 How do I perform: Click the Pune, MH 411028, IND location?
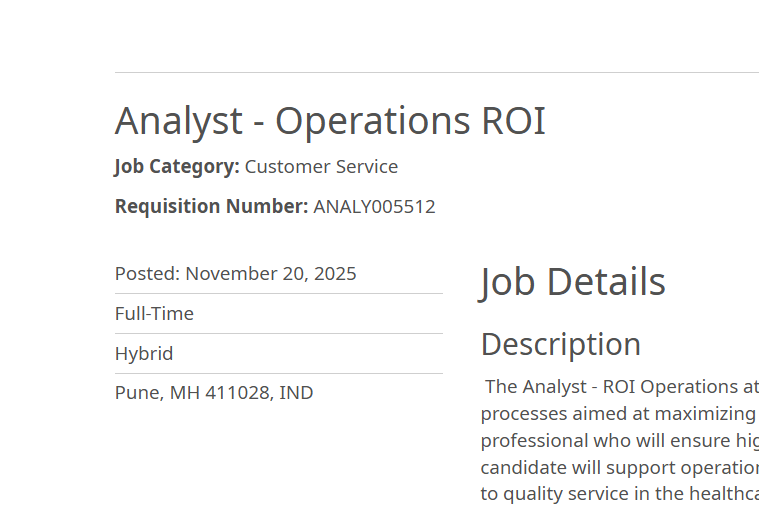[214, 393]
